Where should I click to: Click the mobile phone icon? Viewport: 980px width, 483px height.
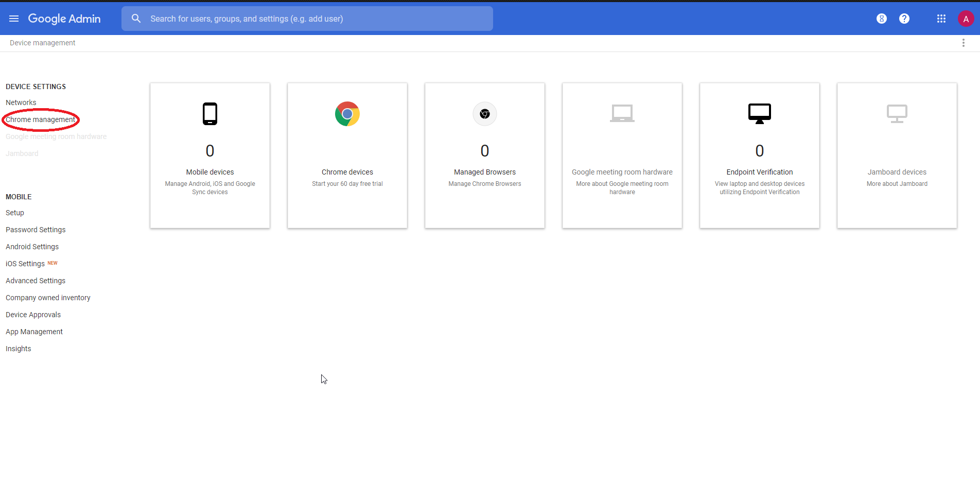(210, 114)
